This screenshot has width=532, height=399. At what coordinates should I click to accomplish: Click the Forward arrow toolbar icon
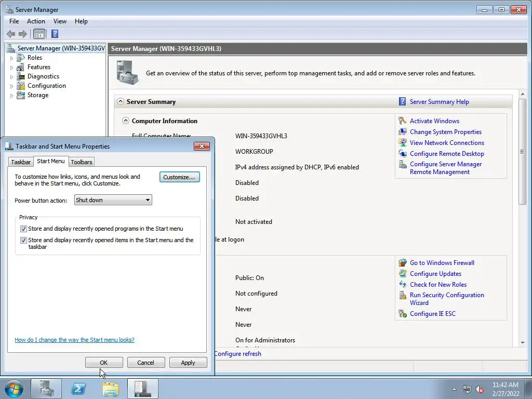[23, 34]
